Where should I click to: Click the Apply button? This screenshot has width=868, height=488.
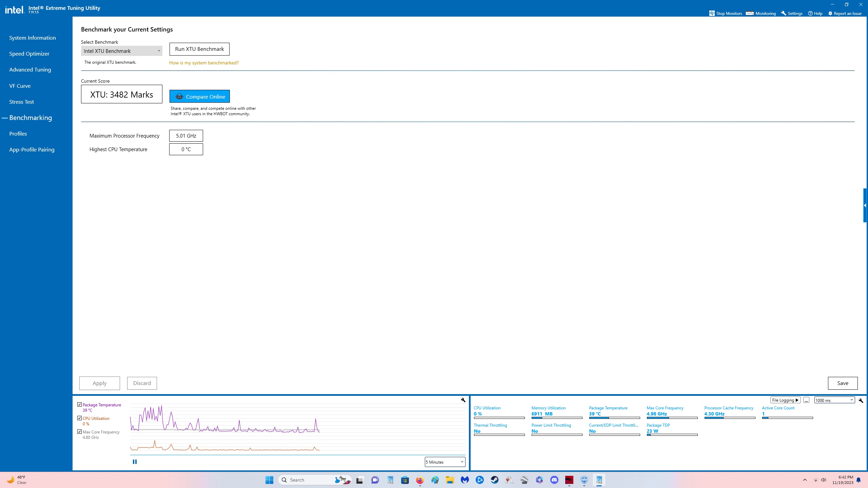tap(100, 383)
